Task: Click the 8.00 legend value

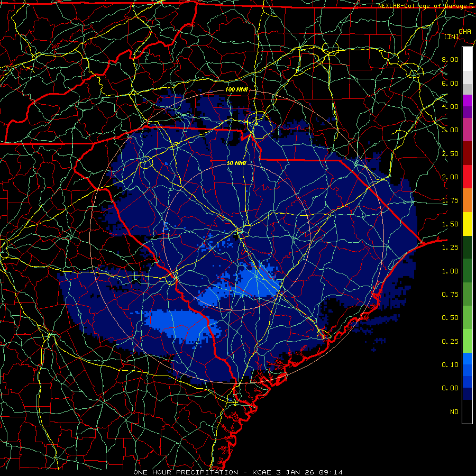Action: point(450,59)
